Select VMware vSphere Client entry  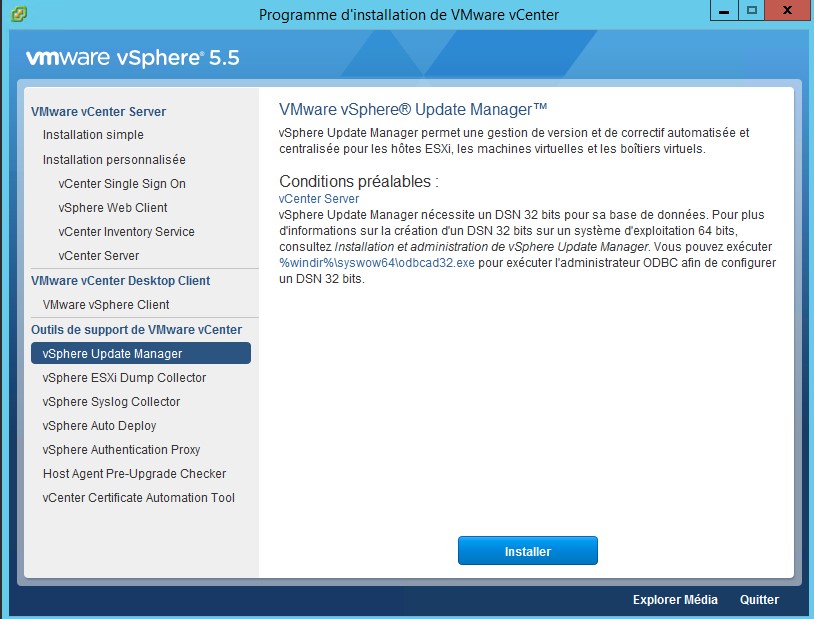[106, 305]
